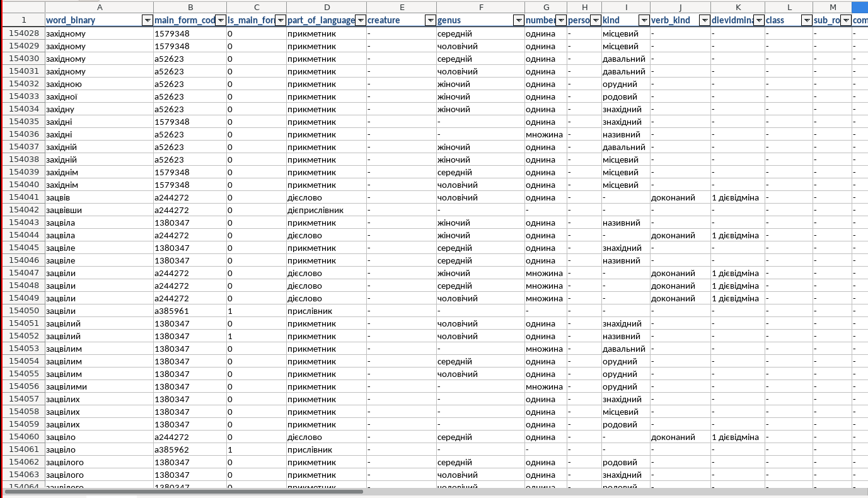This screenshot has height=498, width=868.
Task: Open the main_form_code filter dropdown arrow
Action: pyautogui.click(x=221, y=20)
